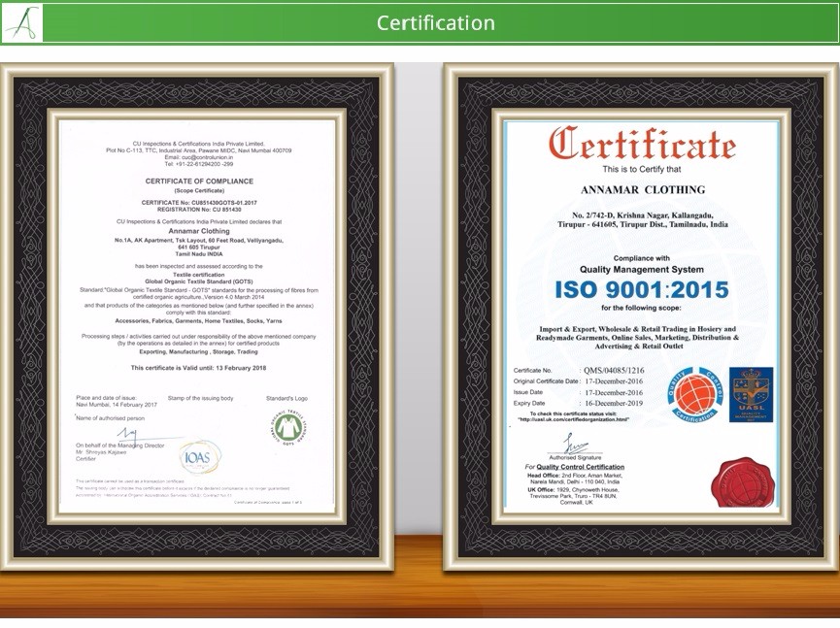The height and width of the screenshot is (628, 840).
Task: Open the right ISO 9001:2015 certificate
Action: click(641, 315)
